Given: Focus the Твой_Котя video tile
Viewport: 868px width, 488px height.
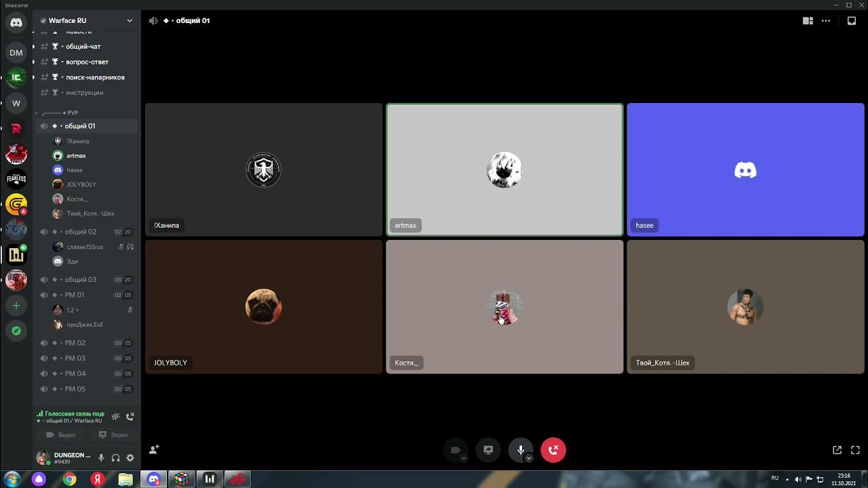Looking at the screenshot, I should tap(745, 307).
